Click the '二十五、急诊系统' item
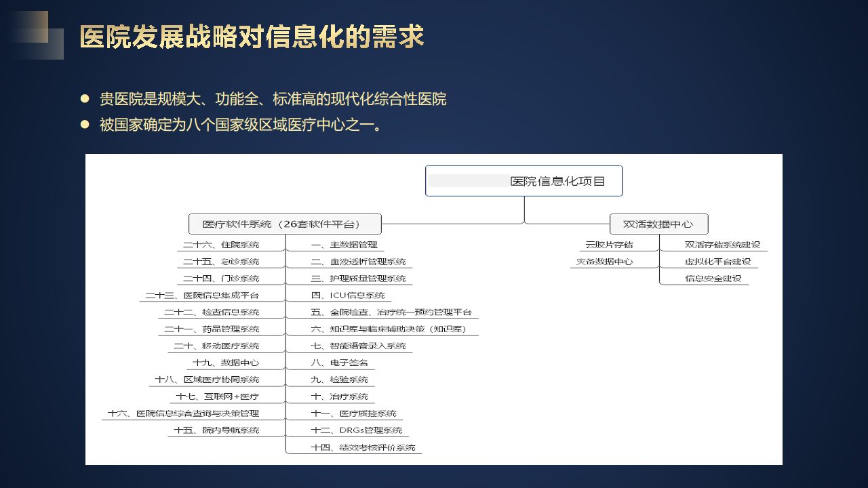 click(221, 262)
